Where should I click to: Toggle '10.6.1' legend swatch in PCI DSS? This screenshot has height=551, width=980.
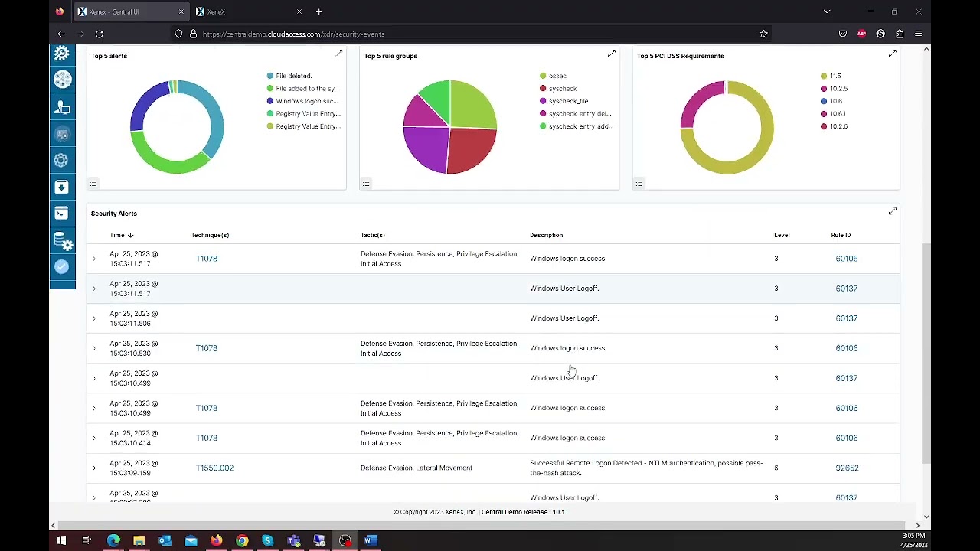click(824, 113)
